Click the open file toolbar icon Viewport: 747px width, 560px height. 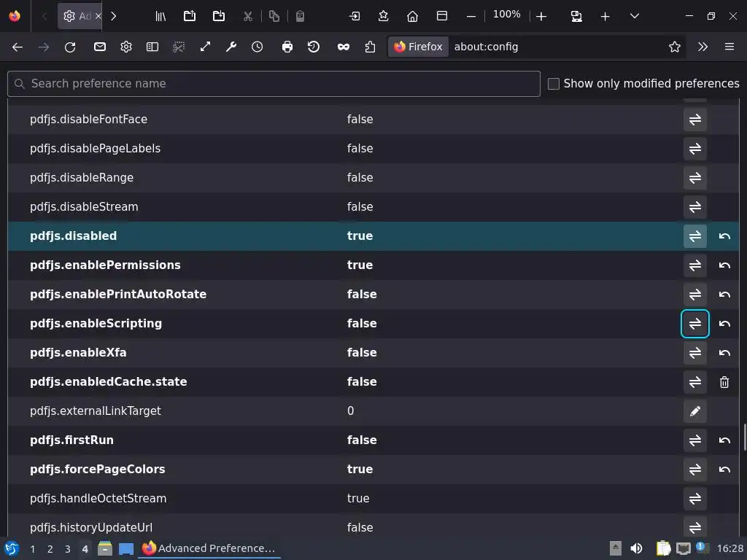point(190,16)
